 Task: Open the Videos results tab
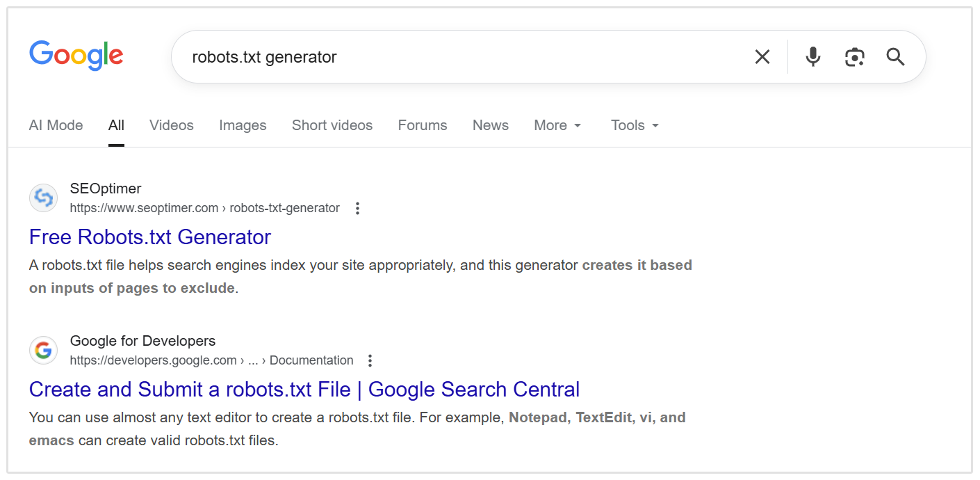(171, 125)
